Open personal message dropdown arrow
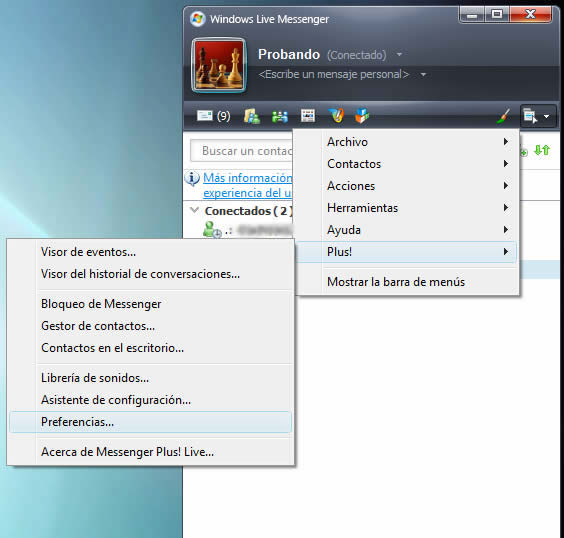This screenshot has width=564, height=538. coord(423,75)
